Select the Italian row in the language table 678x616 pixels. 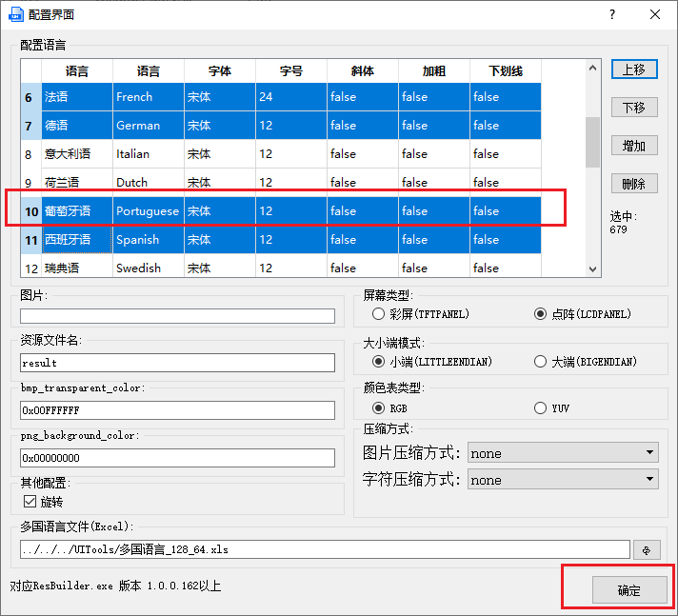tap(281, 154)
